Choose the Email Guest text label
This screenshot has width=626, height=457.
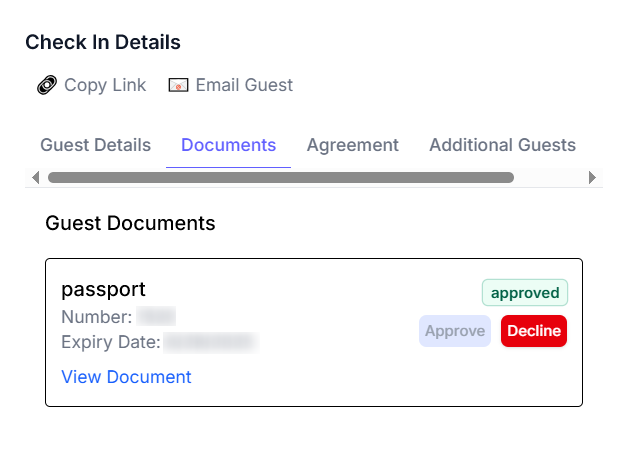coord(244,85)
